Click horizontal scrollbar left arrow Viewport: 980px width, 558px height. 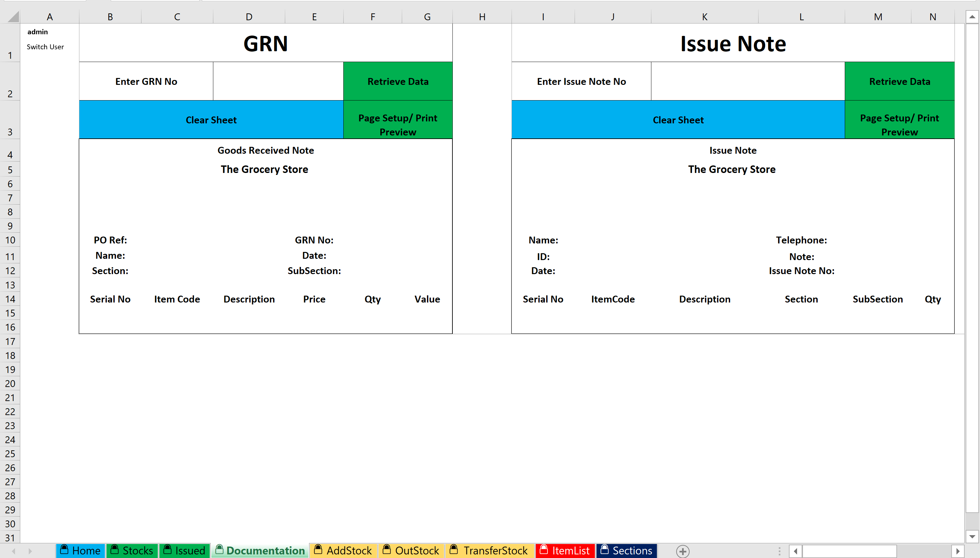[x=795, y=551]
